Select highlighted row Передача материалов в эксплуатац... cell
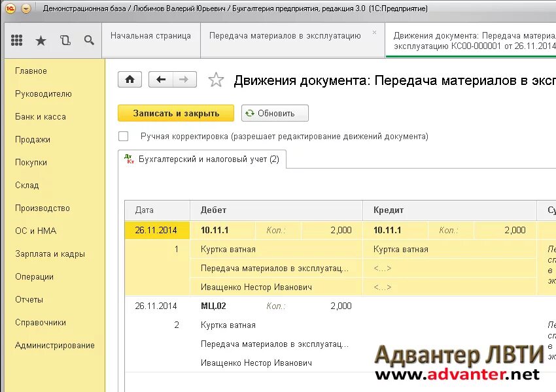This screenshot has width=556, height=392. (276, 269)
